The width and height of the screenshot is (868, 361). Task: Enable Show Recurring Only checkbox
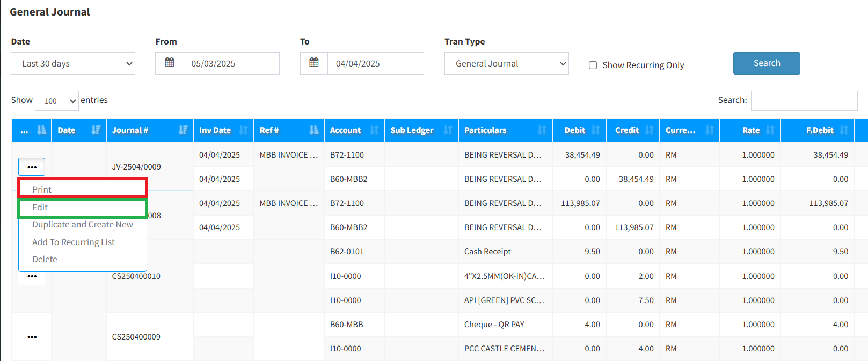(593, 65)
